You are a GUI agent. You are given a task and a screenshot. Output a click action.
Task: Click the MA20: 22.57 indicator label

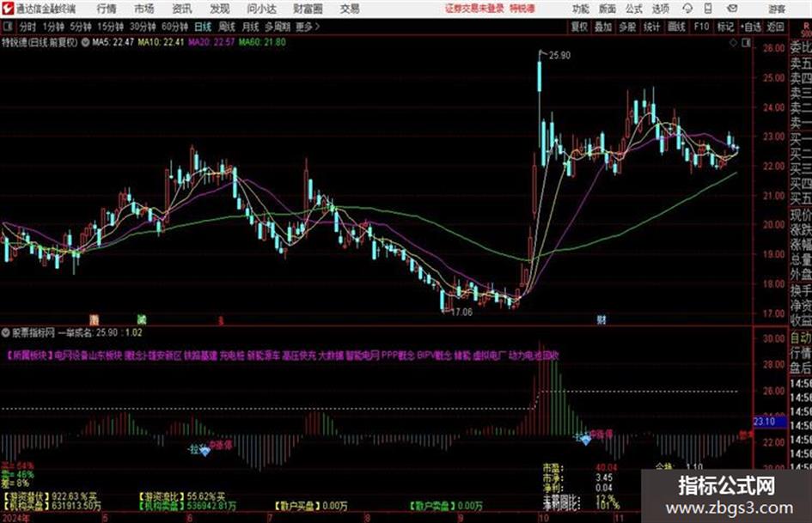point(211,42)
